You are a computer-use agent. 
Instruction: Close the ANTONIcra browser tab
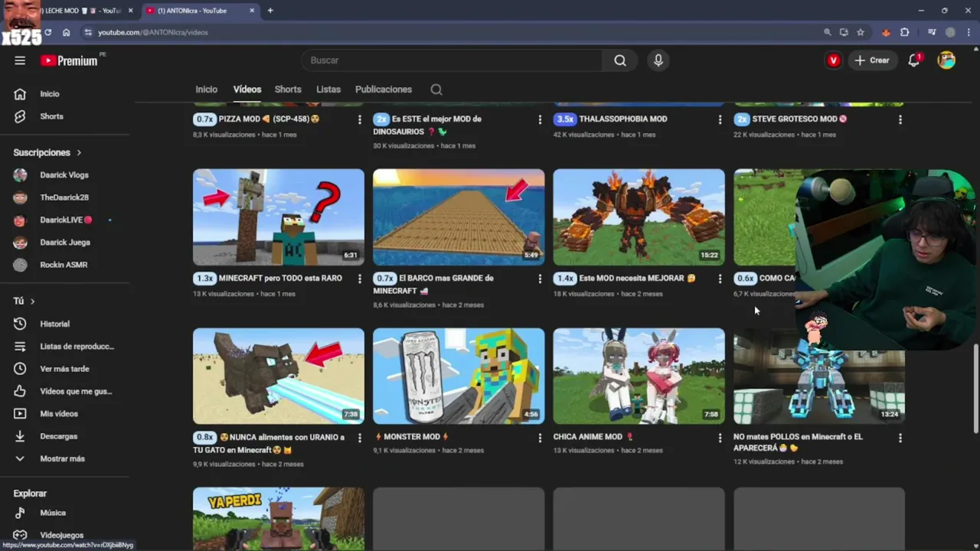[253, 11]
